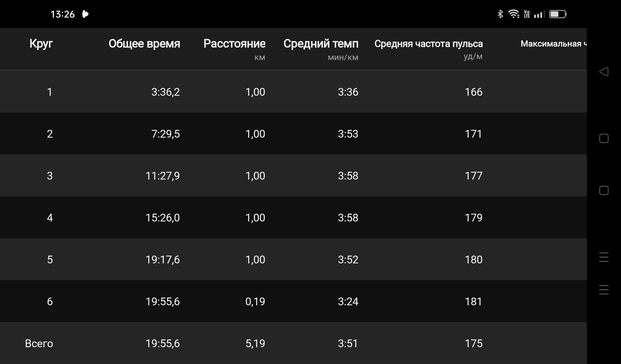Tap the lower square navigation icon
This screenshot has height=364, width=621.
tap(604, 190)
